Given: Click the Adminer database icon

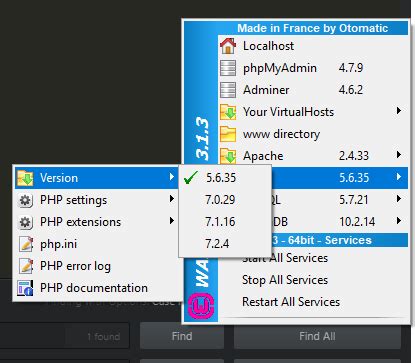Looking at the screenshot, I should (228, 90).
